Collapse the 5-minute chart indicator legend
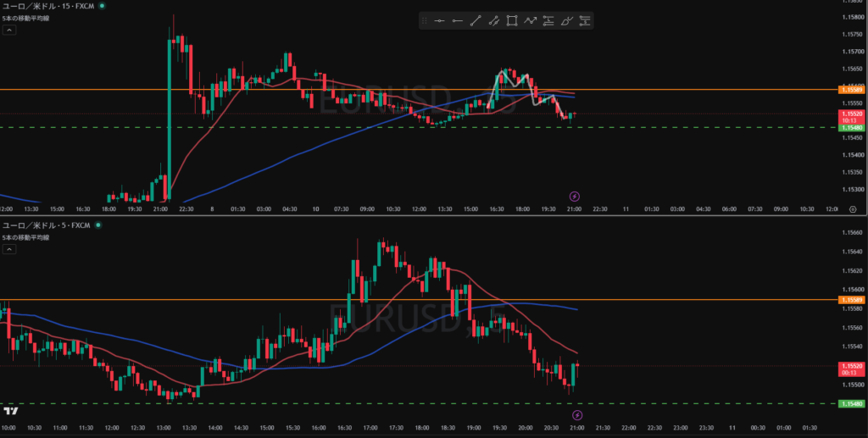Image resolution: width=868 pixels, height=438 pixels. coord(8,249)
